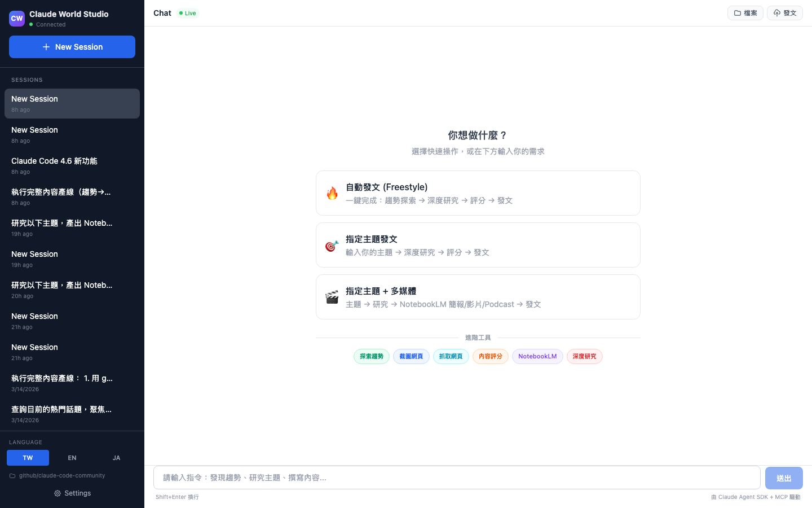Click the CW logo icon
Screen dimensions: 812x508
pyautogui.click(x=17, y=19)
